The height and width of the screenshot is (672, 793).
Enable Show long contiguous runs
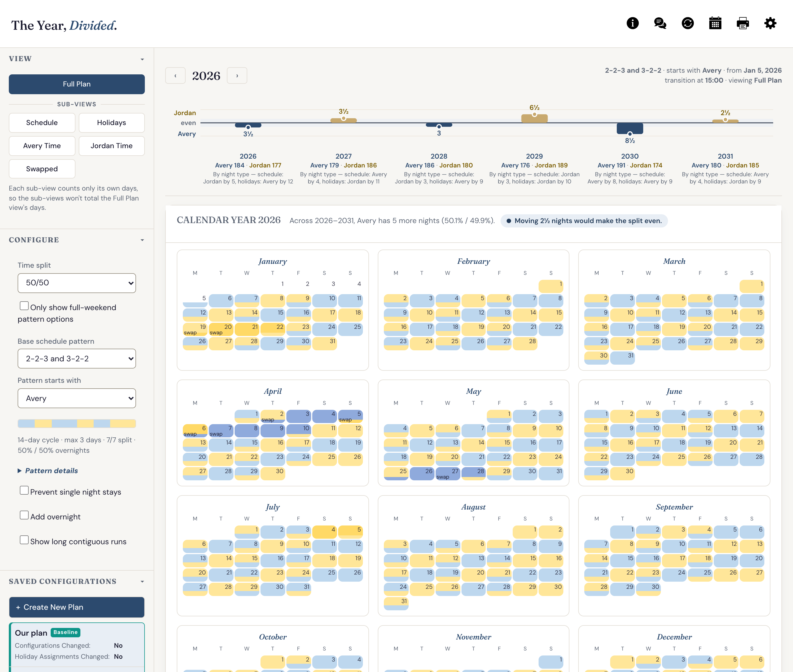coord(24,540)
